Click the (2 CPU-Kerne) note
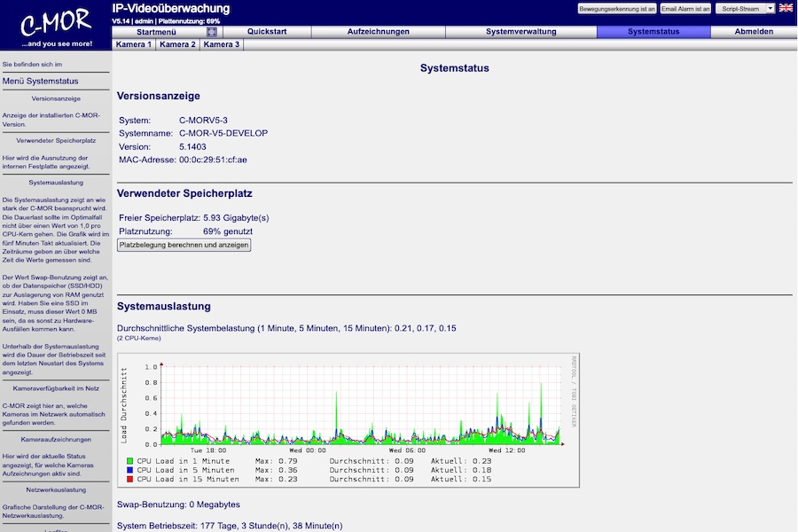 tap(139, 338)
